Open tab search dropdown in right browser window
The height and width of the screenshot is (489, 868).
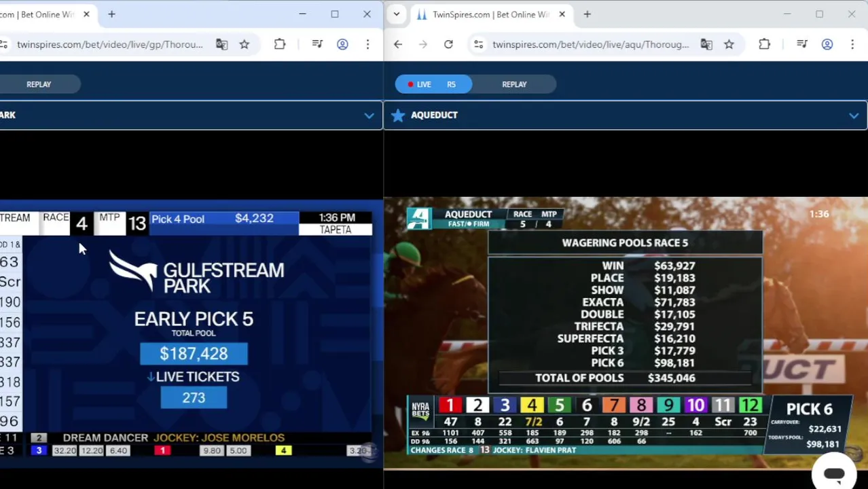(x=397, y=14)
